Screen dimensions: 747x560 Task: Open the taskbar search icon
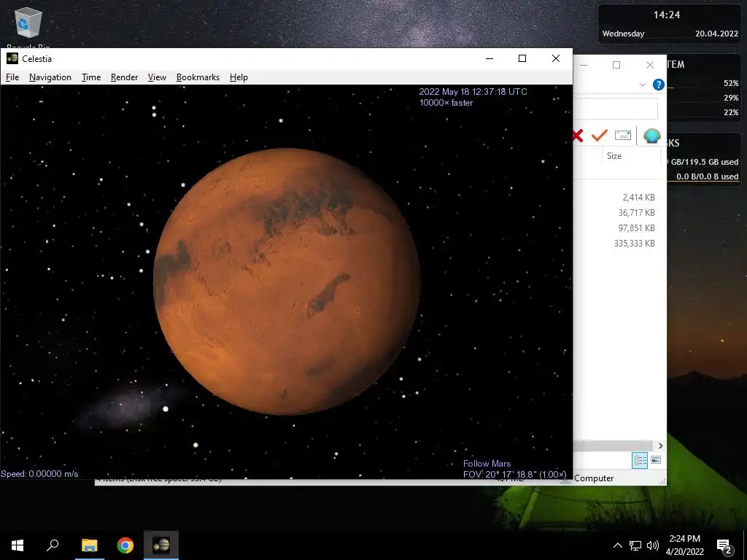[x=53, y=545]
